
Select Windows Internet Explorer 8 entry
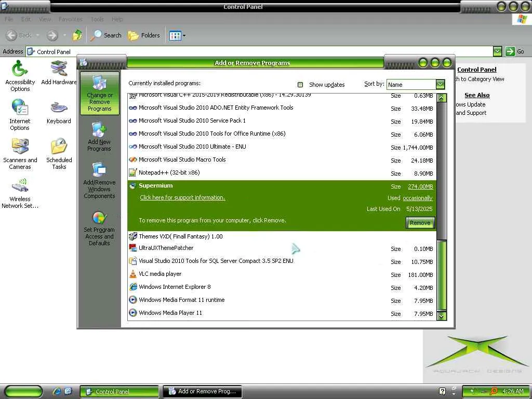pos(282,287)
